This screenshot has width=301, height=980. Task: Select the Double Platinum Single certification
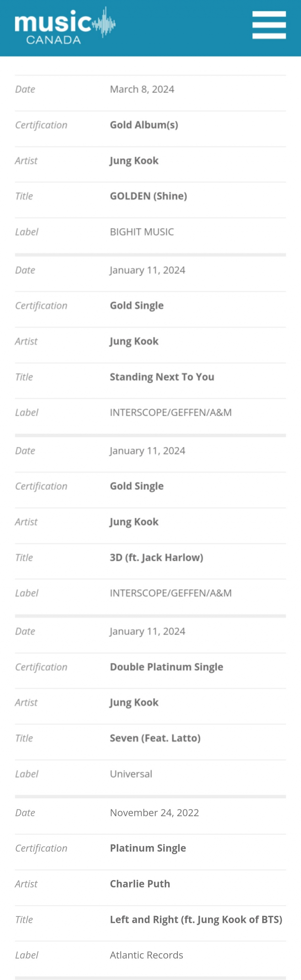(166, 667)
